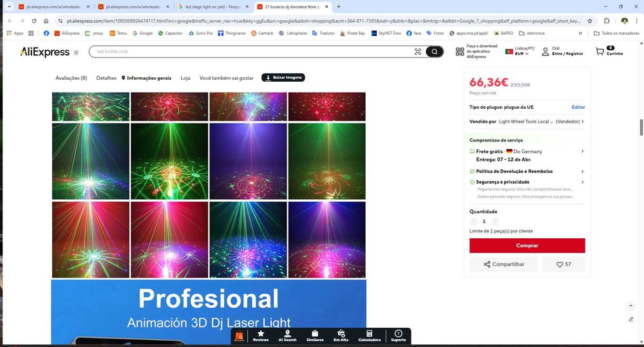Open the Facebook bookmark icon
Screen dimensions: 644x347
coord(46,33)
